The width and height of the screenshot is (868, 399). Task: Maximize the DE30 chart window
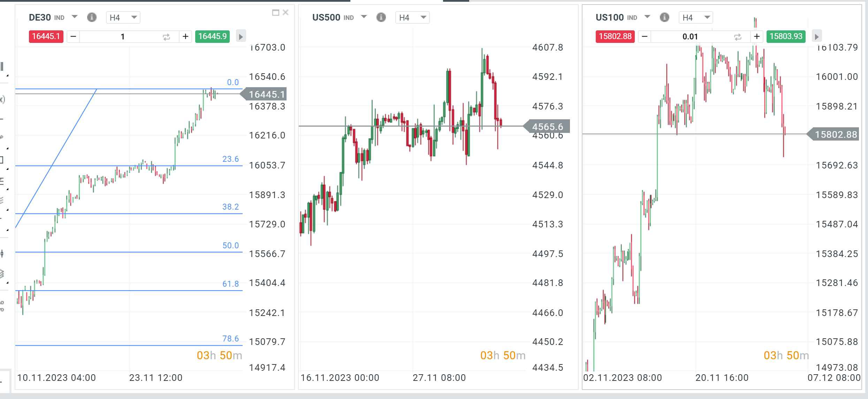point(275,13)
